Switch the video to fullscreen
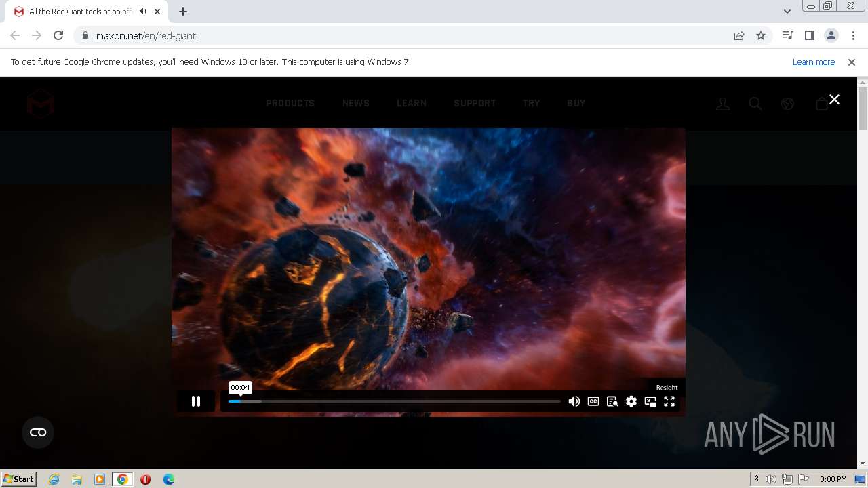 (x=669, y=401)
